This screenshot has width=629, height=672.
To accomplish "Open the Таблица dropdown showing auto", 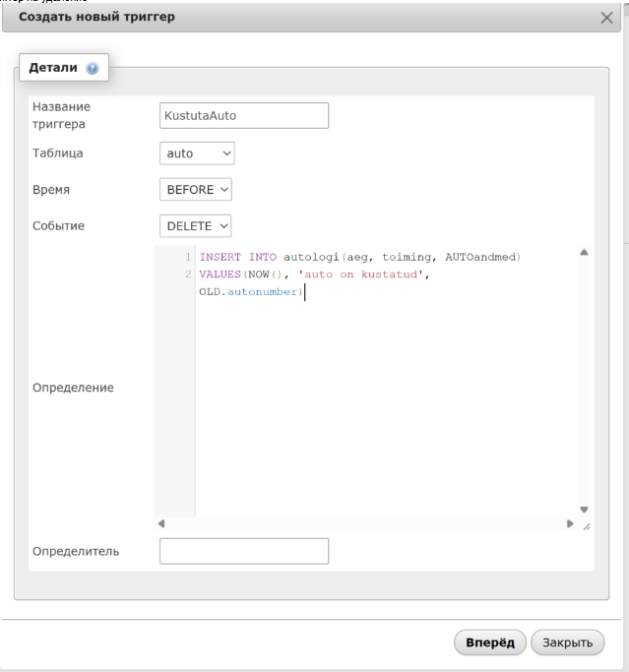I will [197, 153].
